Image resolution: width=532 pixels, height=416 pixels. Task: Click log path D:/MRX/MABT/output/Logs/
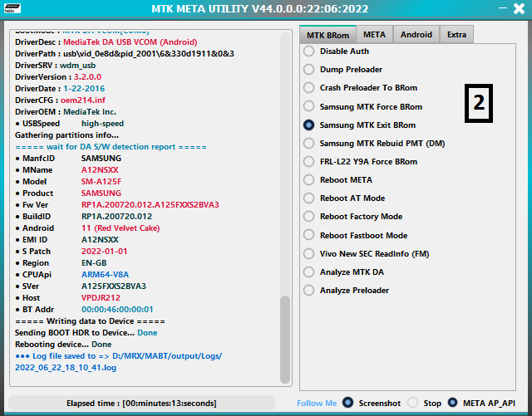[167, 356]
